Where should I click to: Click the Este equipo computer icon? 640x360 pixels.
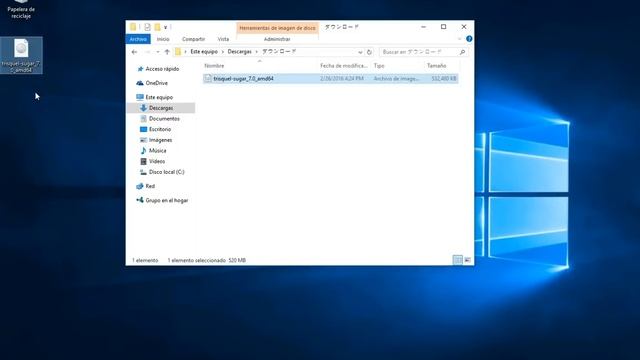[140, 97]
